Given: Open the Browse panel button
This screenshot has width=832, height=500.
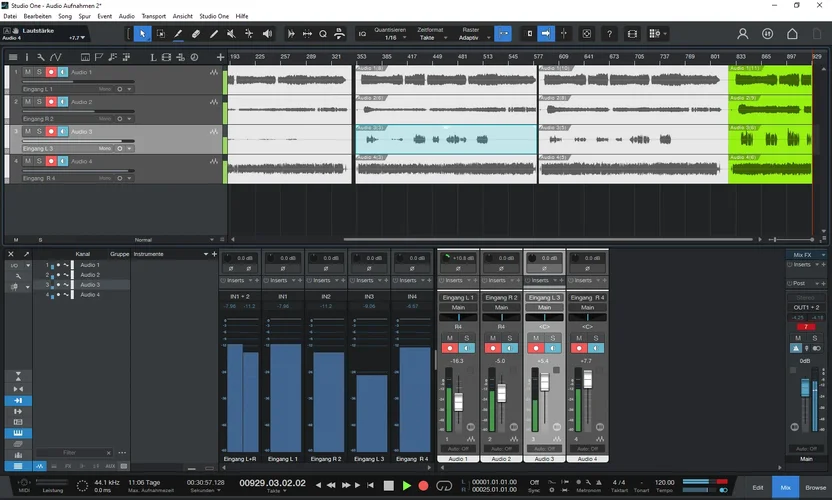Looking at the screenshot, I should point(815,486).
